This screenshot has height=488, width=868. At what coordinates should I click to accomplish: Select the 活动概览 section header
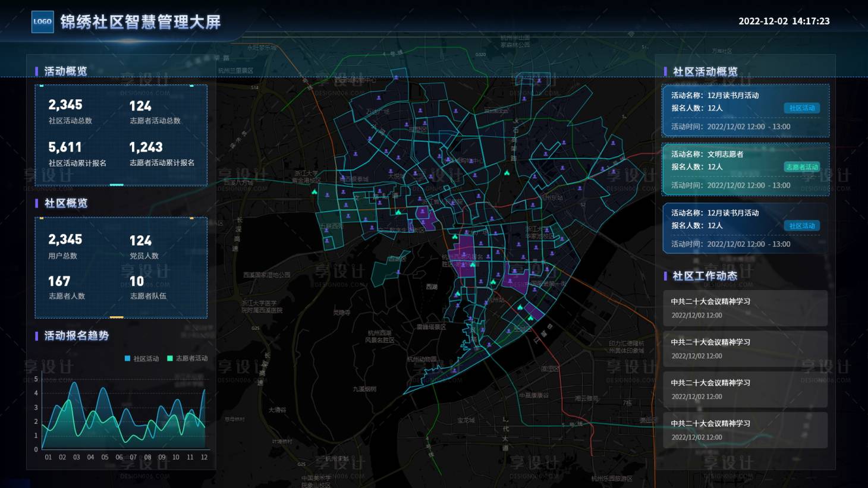tap(65, 71)
